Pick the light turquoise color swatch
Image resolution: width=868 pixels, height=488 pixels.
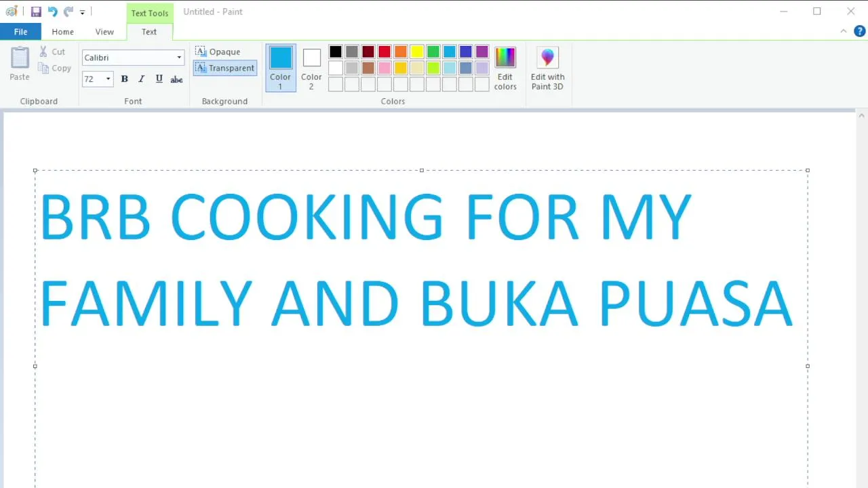click(x=450, y=68)
